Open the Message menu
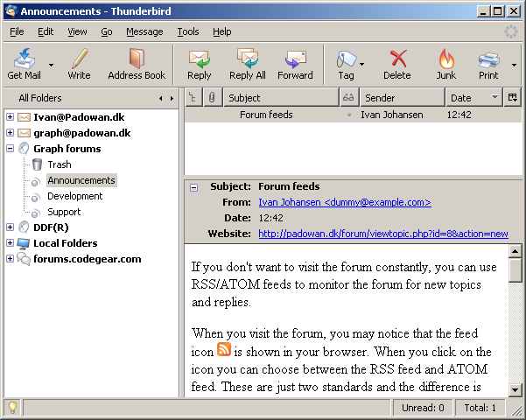This screenshot has height=420, width=526. coord(144,31)
